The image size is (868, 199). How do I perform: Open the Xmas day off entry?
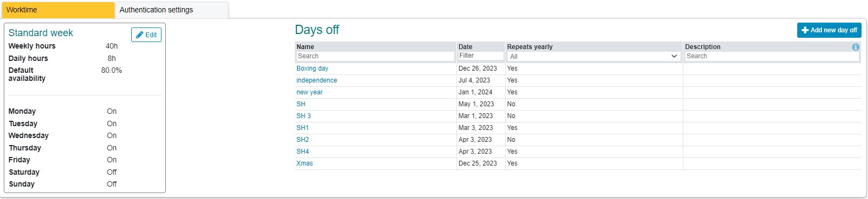(x=305, y=163)
